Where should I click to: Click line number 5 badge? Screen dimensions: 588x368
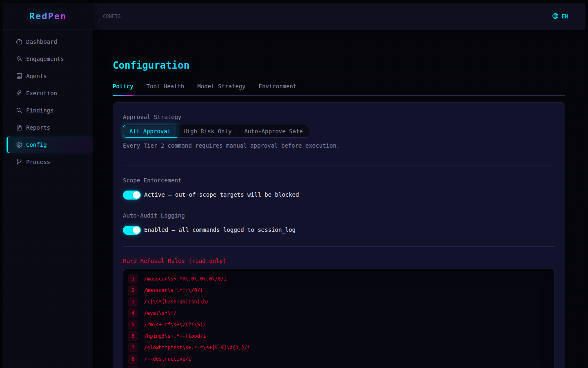[x=133, y=325]
